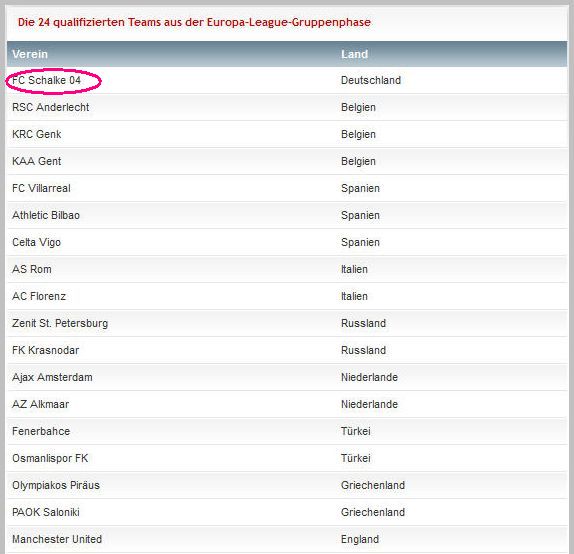The image size is (574, 554).
Task: Click AC Florenz in the list
Action: [x=39, y=296]
